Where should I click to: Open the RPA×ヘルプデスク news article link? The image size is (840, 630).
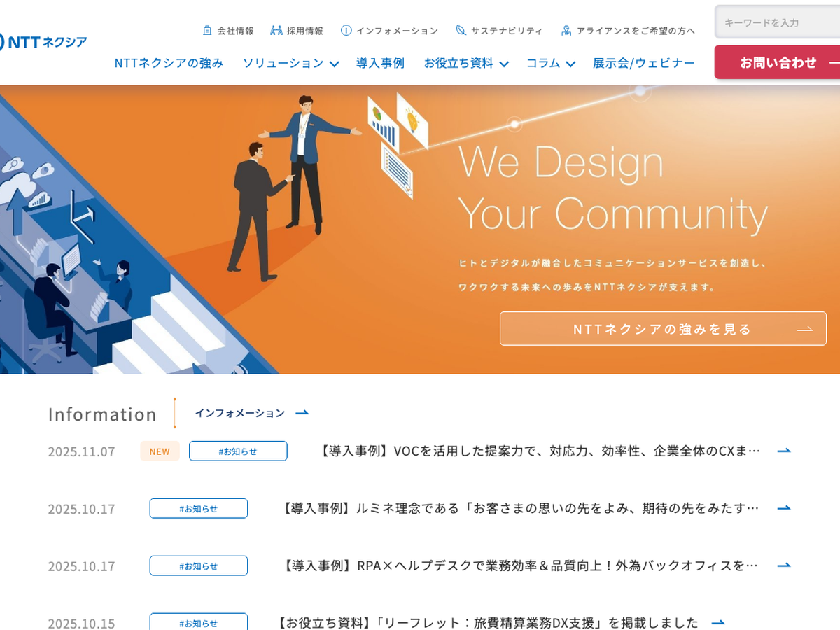coord(519,566)
